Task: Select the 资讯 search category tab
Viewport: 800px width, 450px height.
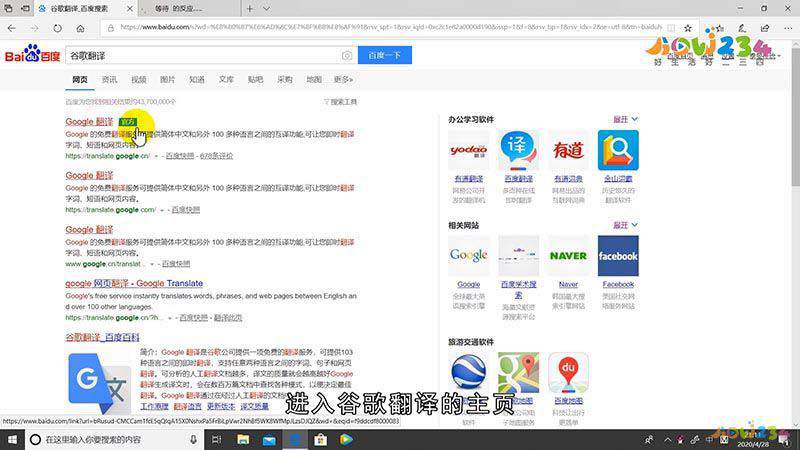Action: pyautogui.click(x=109, y=80)
